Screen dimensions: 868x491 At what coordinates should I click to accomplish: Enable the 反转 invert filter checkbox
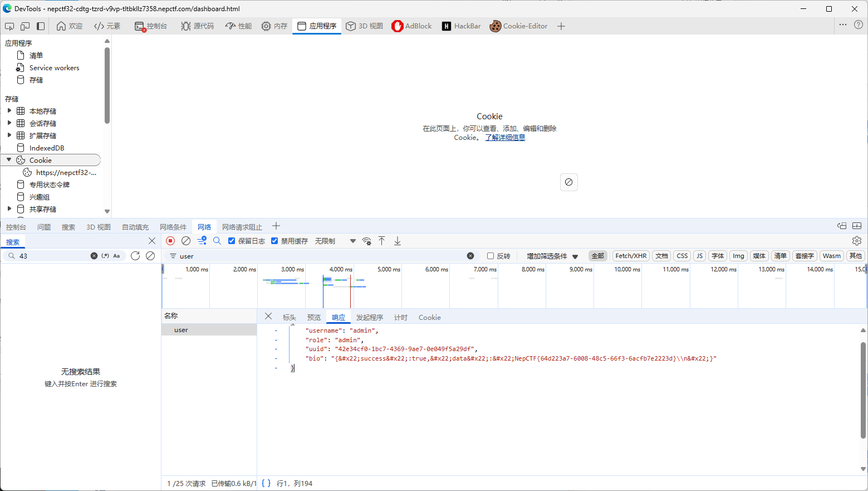point(491,256)
